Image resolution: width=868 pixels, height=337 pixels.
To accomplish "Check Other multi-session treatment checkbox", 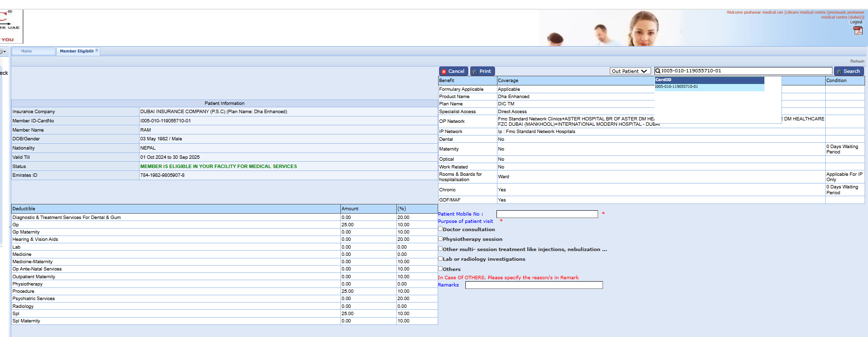I will tap(441, 249).
